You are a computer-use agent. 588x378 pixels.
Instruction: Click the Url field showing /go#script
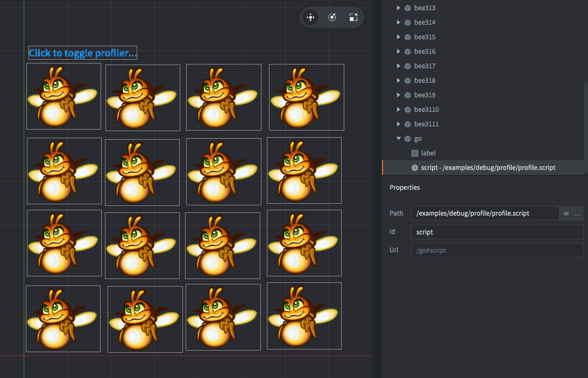497,251
